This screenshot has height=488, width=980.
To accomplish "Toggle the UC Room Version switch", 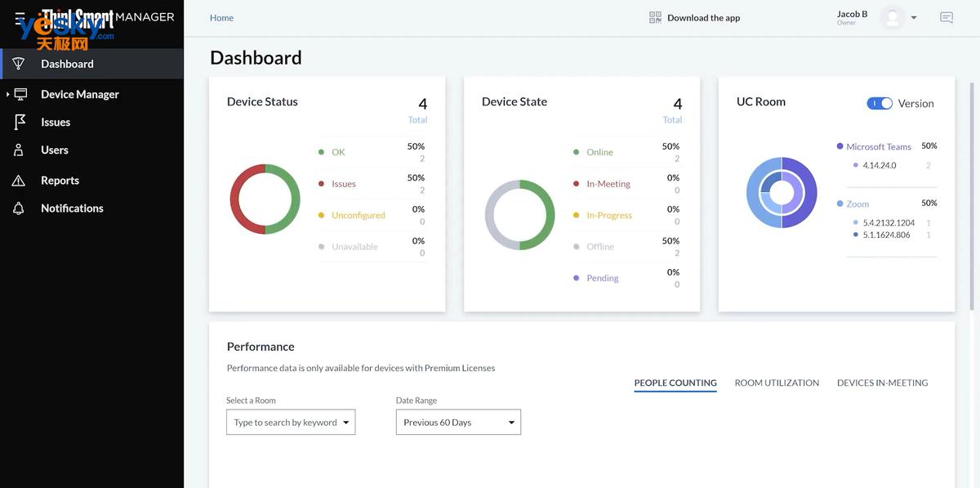I will tap(880, 104).
